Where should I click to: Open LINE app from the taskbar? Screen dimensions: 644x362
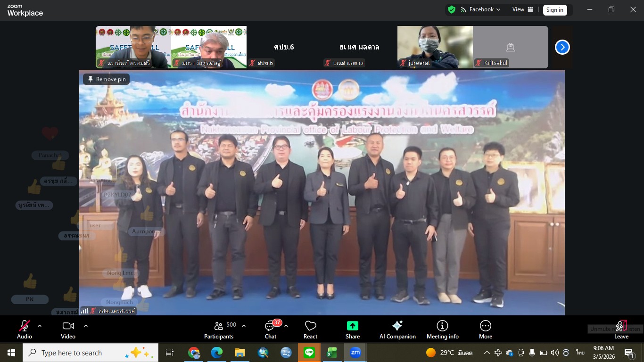click(309, 353)
